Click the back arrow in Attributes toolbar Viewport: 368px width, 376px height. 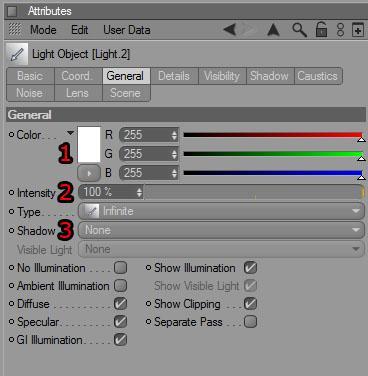click(x=230, y=30)
